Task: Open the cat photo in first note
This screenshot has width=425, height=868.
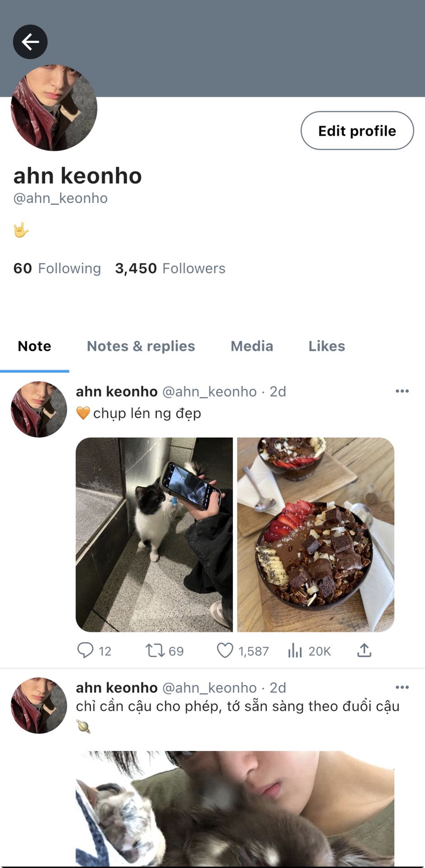Action: 154,534
